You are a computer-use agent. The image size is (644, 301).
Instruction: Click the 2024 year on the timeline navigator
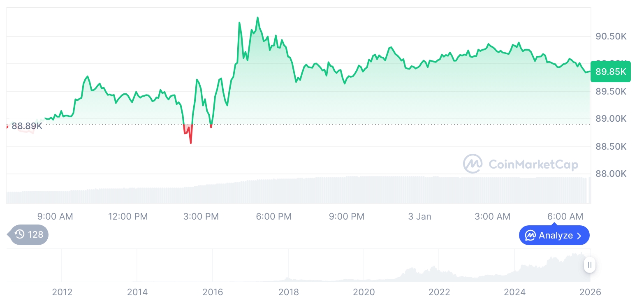[515, 292]
